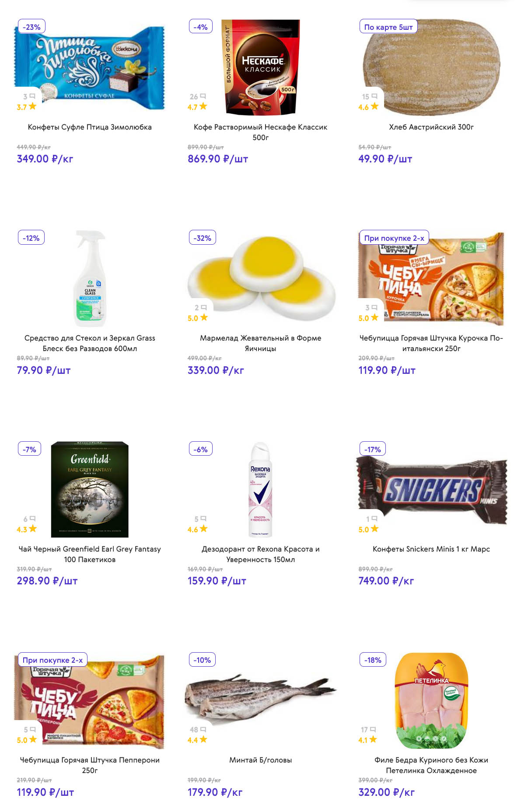Click "При покупке 2-х" badge on Чебупицца Пепперони
528x812 pixels.
click(x=52, y=660)
